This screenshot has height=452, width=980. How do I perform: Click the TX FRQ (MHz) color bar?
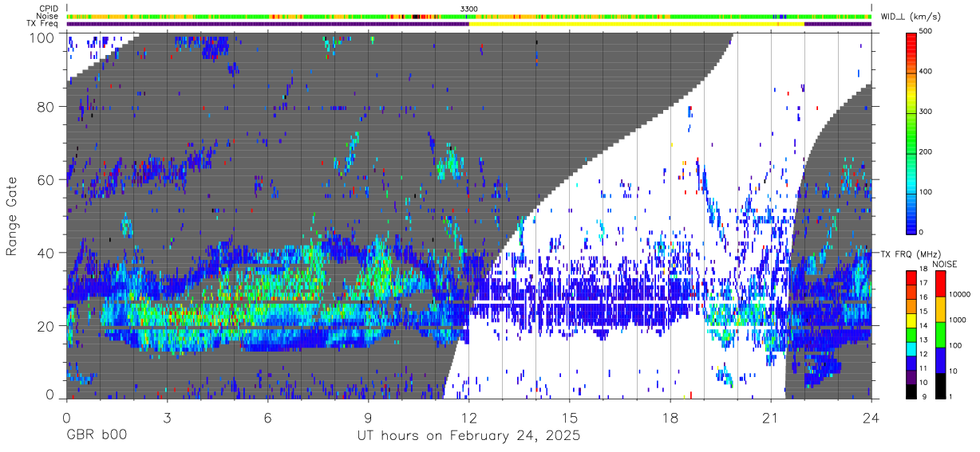click(x=912, y=334)
